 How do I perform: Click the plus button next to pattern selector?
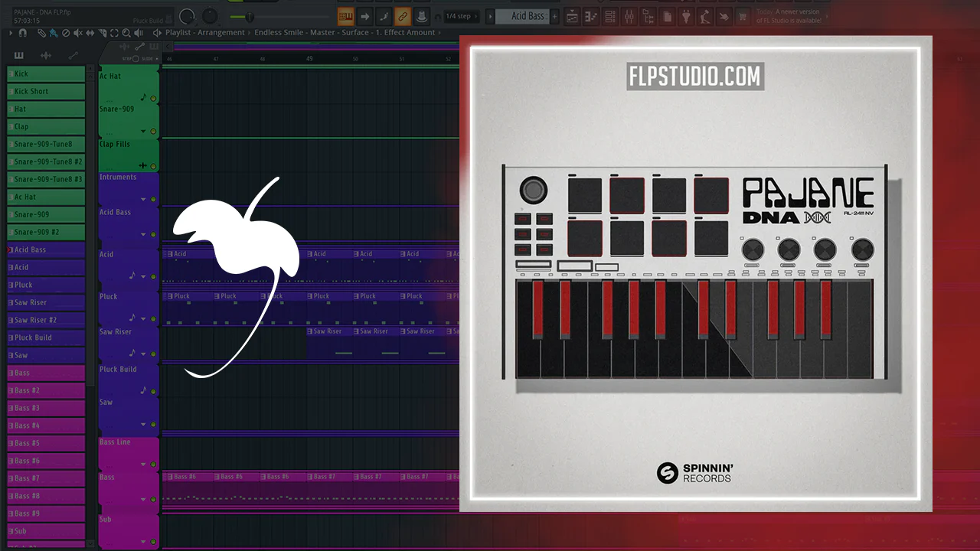pyautogui.click(x=554, y=16)
